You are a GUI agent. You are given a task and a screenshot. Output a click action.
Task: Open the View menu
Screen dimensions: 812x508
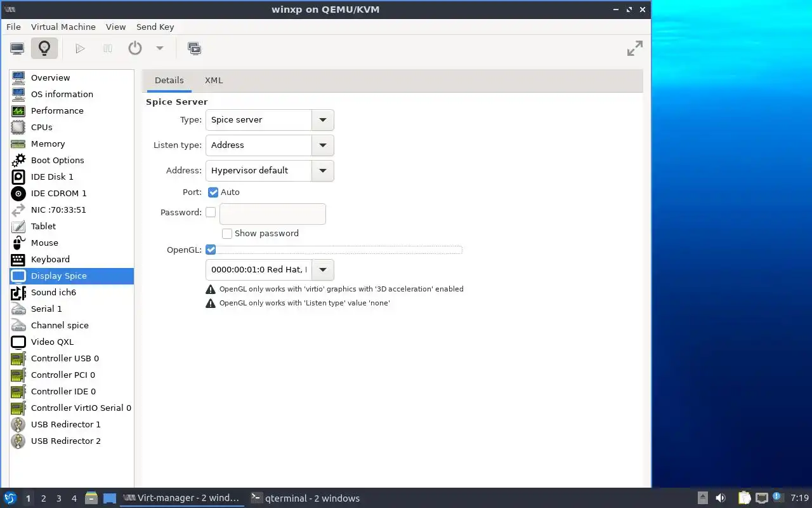click(x=115, y=27)
